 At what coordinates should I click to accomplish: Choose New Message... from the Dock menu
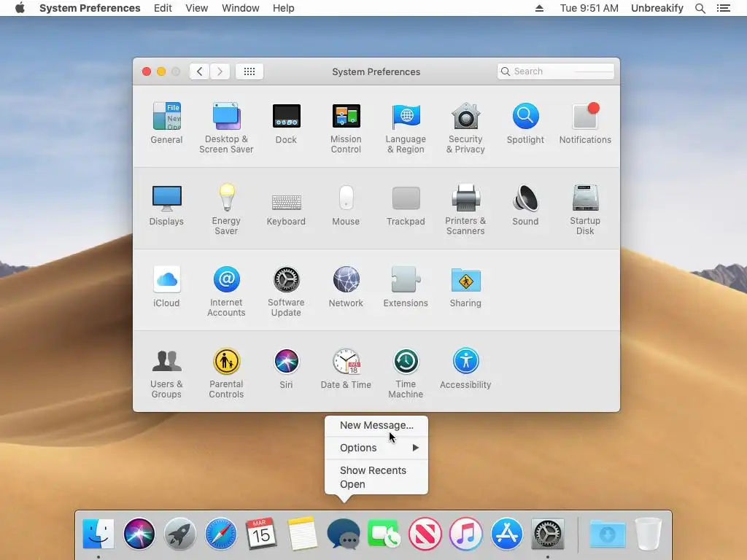[x=376, y=425]
